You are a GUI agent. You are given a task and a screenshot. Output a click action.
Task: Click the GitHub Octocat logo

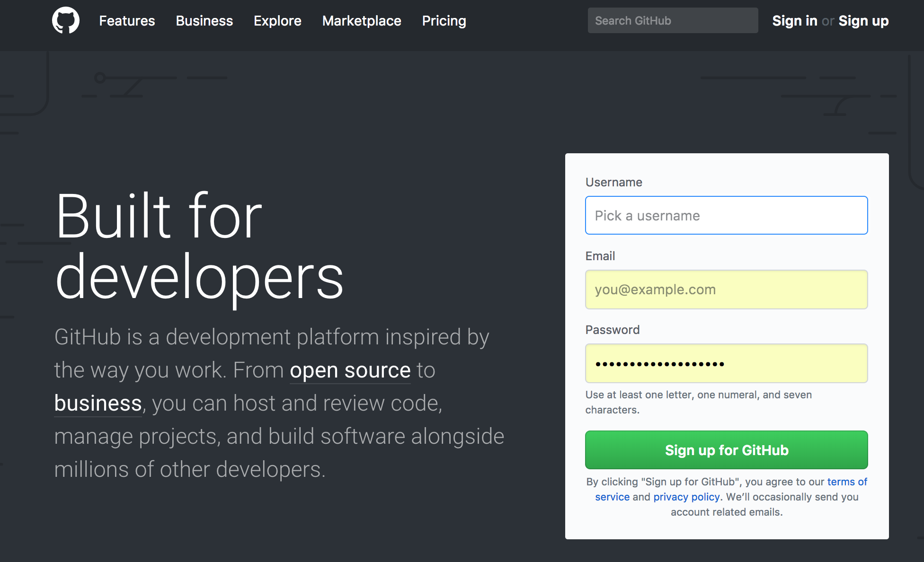tap(66, 20)
